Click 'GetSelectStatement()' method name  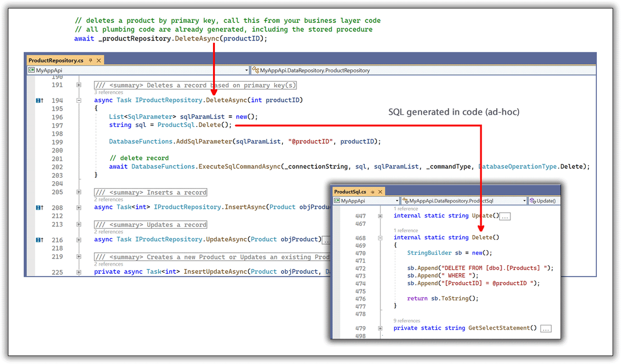pyautogui.click(x=503, y=329)
